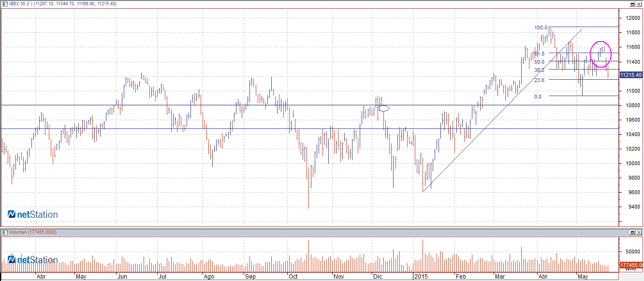
Task: Click the current price tag 11215.40
Action: coord(631,75)
